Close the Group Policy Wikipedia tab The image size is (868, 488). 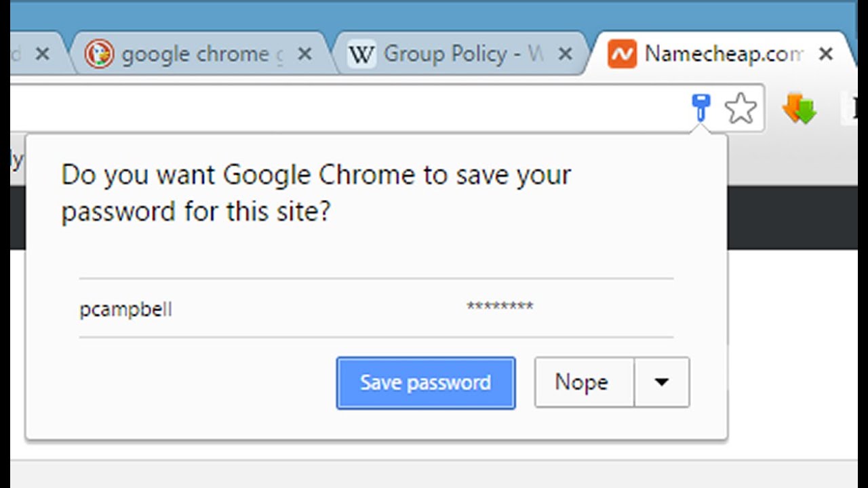(565, 54)
